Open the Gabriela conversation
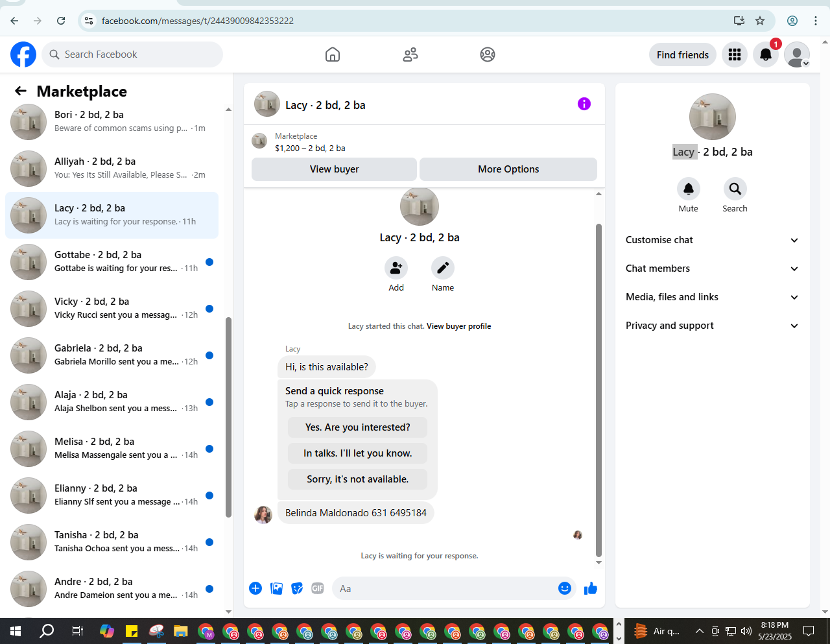The height and width of the screenshot is (644, 830). [x=112, y=355]
